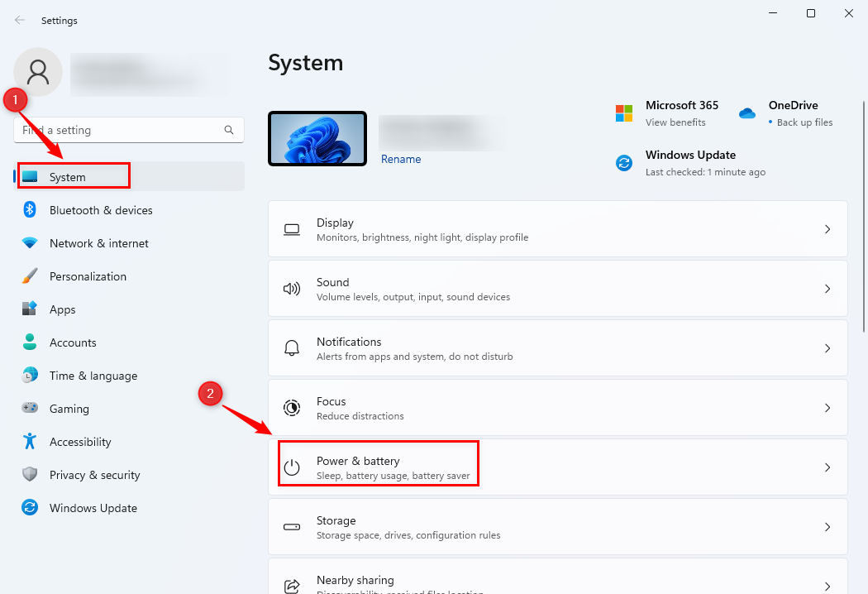This screenshot has height=594, width=868.
Task: Click 'Volume levels, output, input, sound devices' text
Action: coord(413,297)
